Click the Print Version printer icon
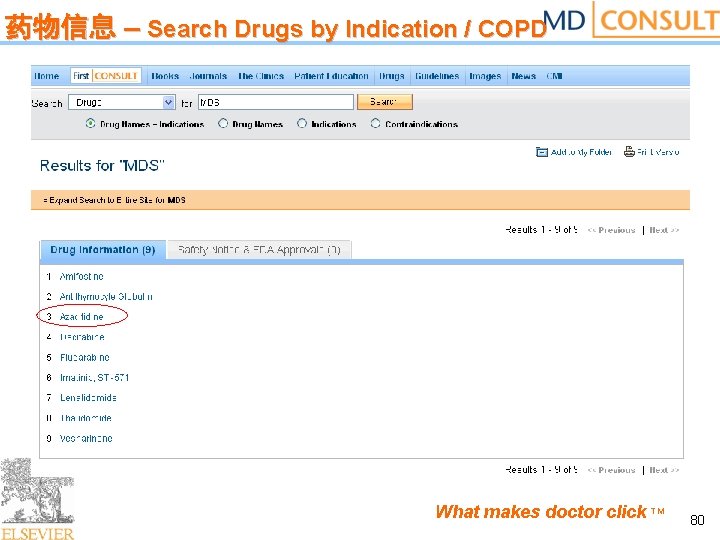720x540 pixels. point(629,152)
